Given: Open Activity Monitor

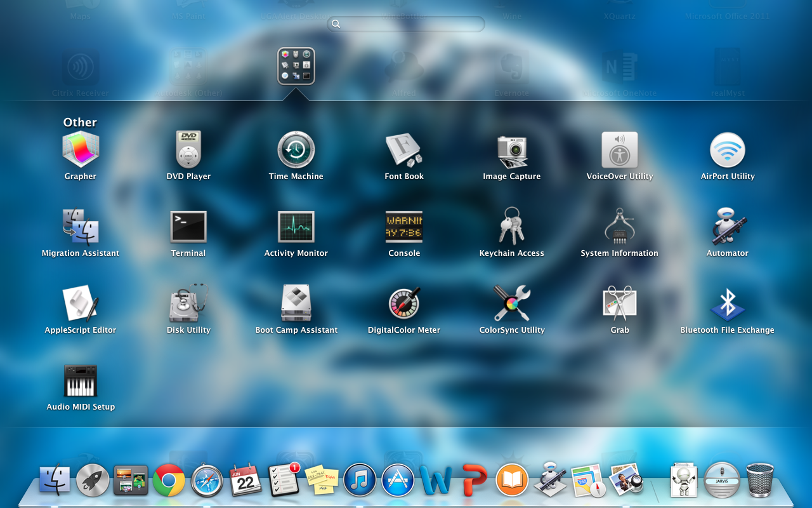Looking at the screenshot, I should (x=296, y=227).
